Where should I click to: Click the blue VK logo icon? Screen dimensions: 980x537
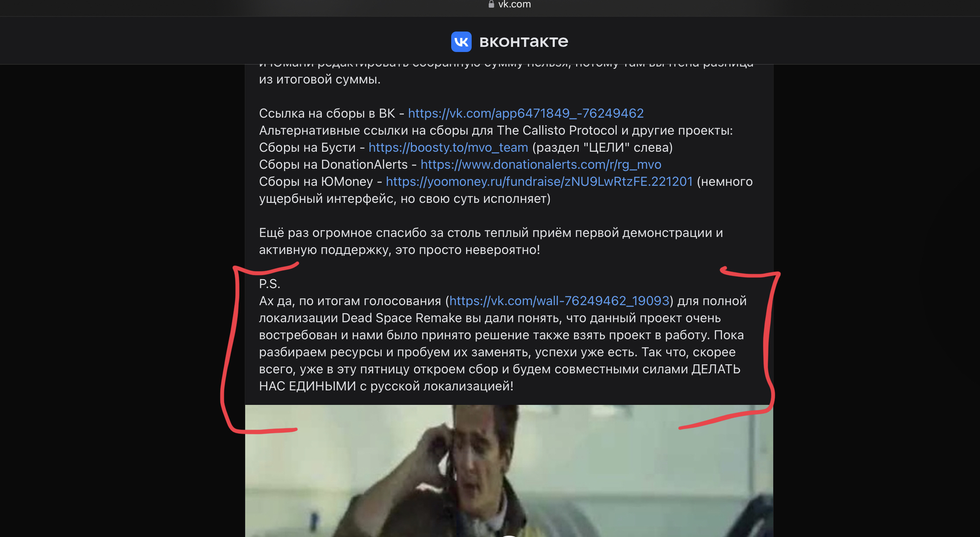click(x=461, y=42)
